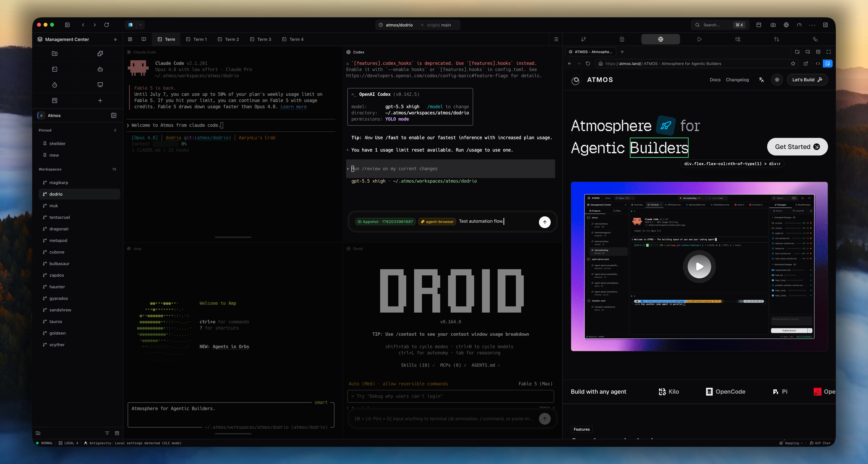Open the run/play tab in right panel
Viewport: 868px width, 464px height.
point(699,39)
